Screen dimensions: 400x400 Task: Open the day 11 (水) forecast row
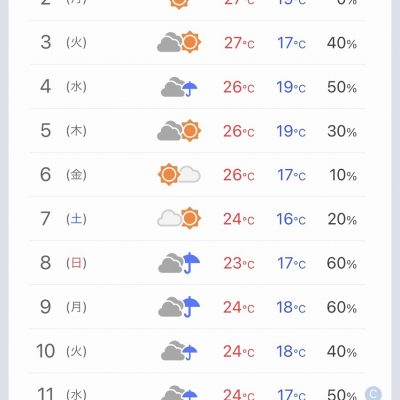coord(198,387)
